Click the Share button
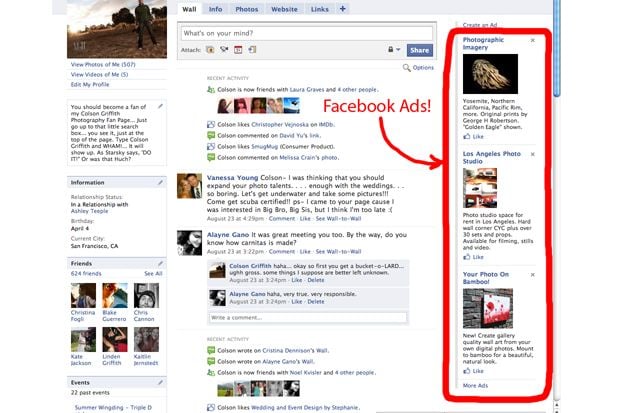Viewport: 620px width, 413px height. 420,50
